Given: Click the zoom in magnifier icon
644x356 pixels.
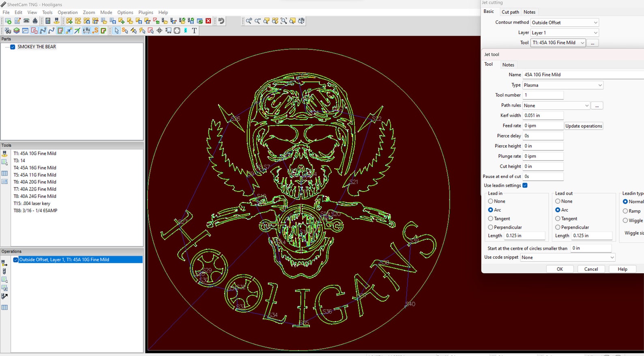Looking at the screenshot, I should pos(249,21).
